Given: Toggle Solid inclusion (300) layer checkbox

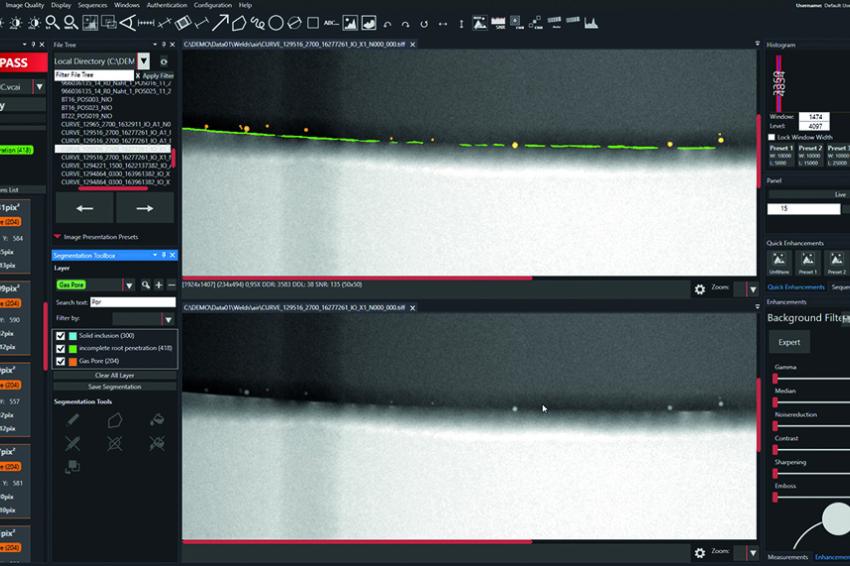Looking at the screenshot, I should click(x=60, y=336).
